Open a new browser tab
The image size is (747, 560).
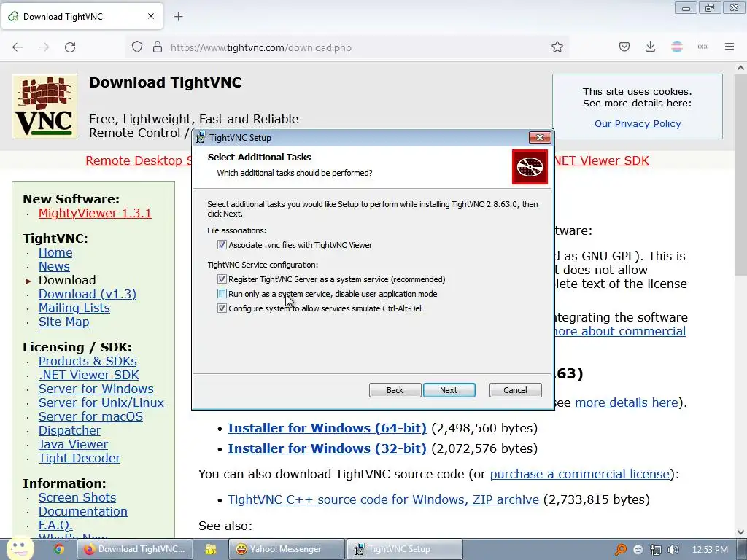tap(178, 17)
